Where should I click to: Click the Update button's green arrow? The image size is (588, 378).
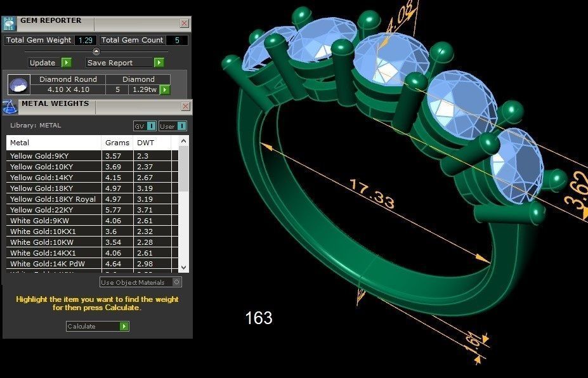(67, 63)
